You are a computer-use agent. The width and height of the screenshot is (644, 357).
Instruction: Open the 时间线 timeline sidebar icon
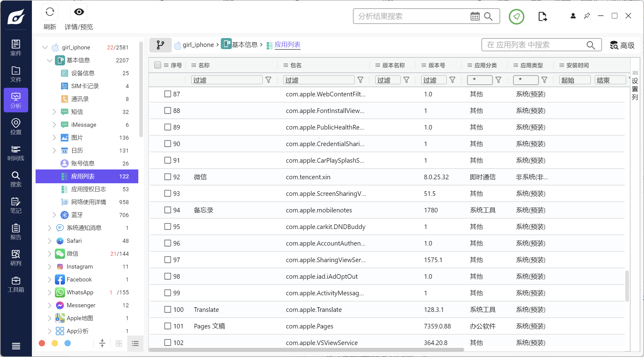16,153
